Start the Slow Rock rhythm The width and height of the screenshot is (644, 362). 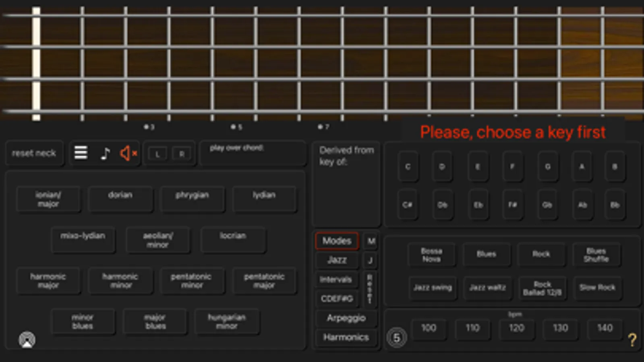598,288
